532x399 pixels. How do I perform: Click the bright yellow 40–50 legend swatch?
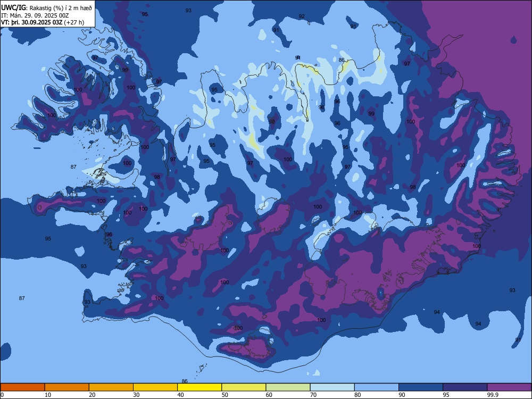[x=199, y=387]
